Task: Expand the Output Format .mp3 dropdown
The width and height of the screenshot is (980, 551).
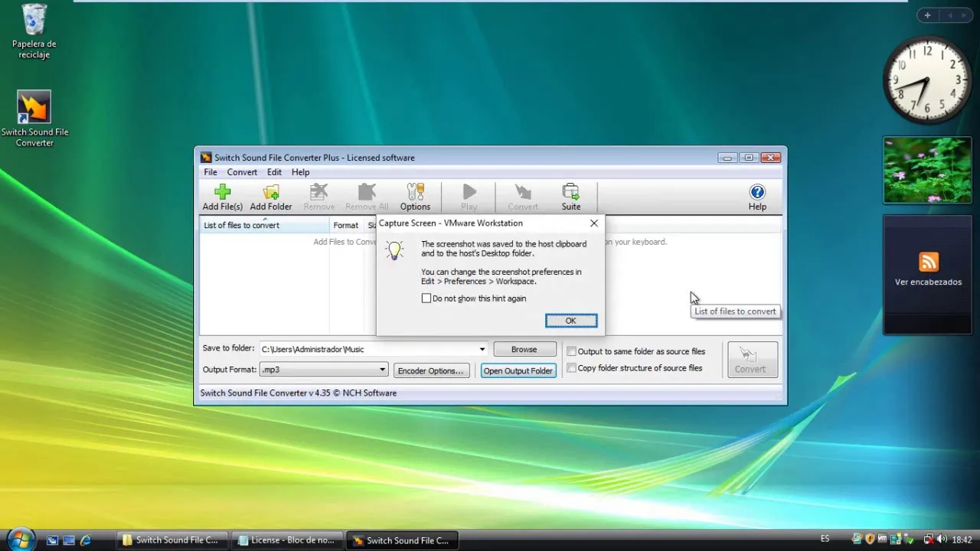Action: click(382, 370)
